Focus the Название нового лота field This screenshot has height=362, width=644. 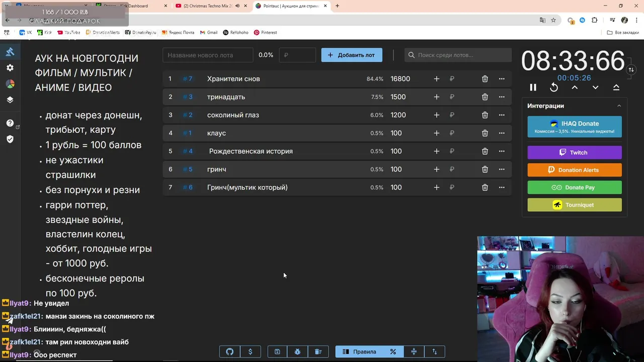pos(208,55)
